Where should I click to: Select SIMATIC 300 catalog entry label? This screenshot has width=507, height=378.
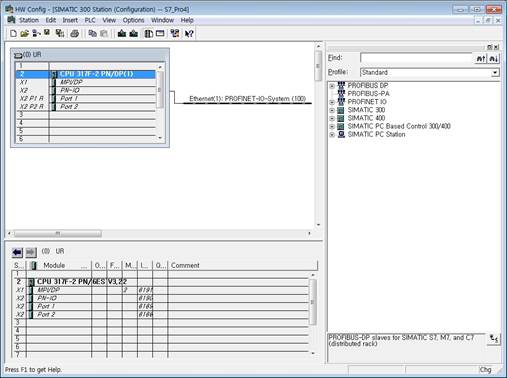click(366, 110)
